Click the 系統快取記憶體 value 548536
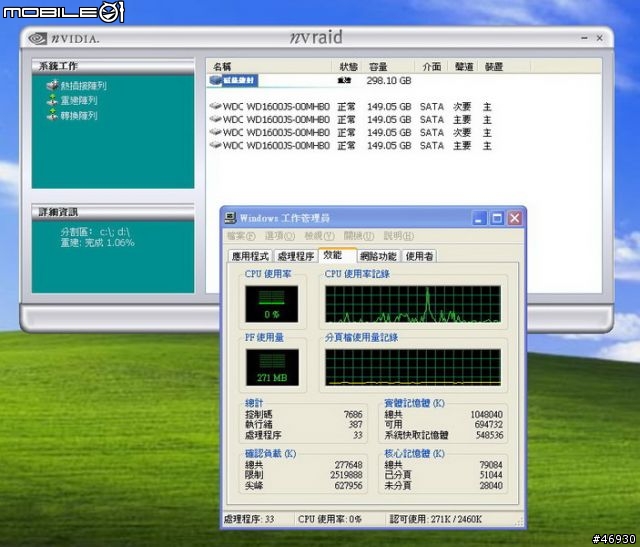 489,436
